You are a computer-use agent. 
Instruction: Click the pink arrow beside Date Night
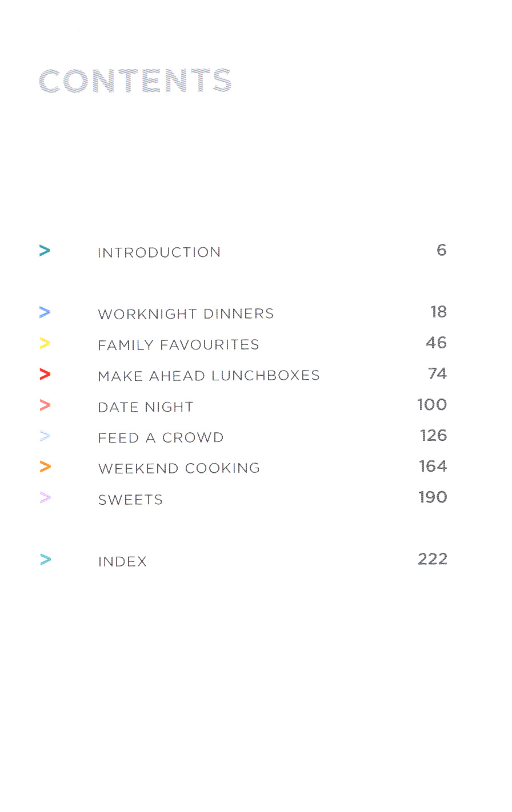45,405
